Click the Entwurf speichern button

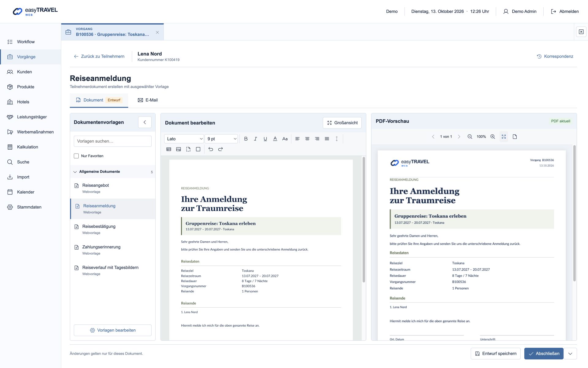pyautogui.click(x=496, y=354)
